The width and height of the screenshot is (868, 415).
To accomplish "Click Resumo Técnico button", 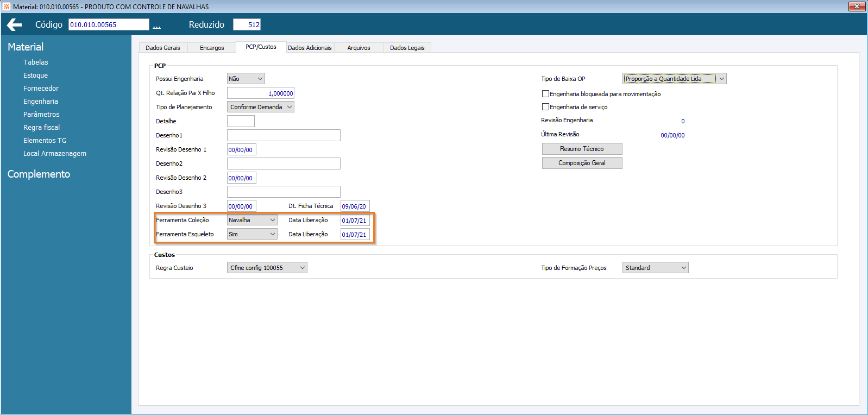I will pos(582,149).
